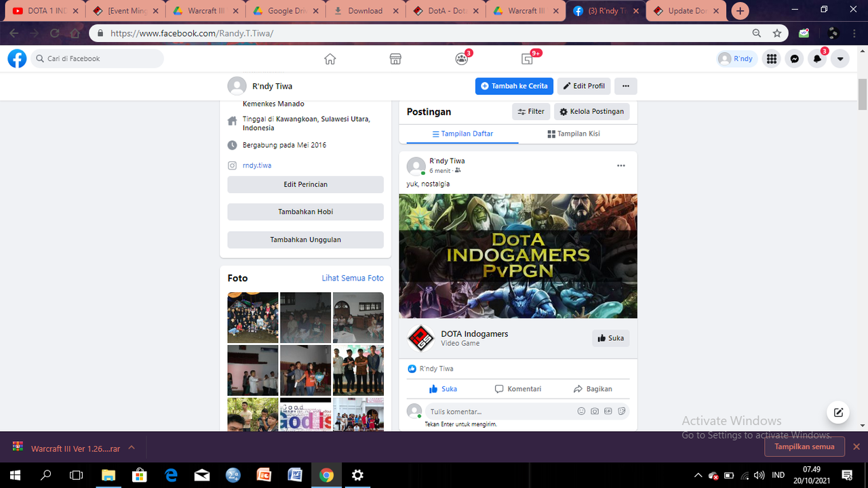Open File Explorer from taskbar
Screen dimensions: 868x488
(x=108, y=475)
